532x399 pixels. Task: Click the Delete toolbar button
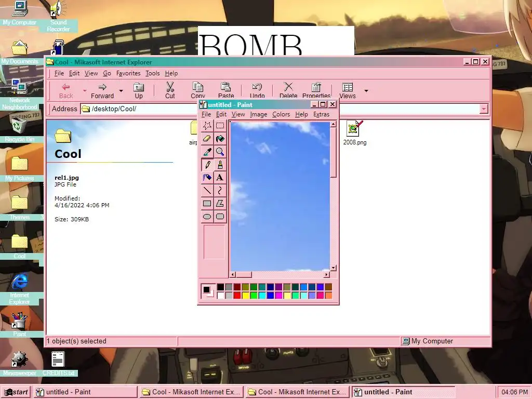[x=288, y=90]
